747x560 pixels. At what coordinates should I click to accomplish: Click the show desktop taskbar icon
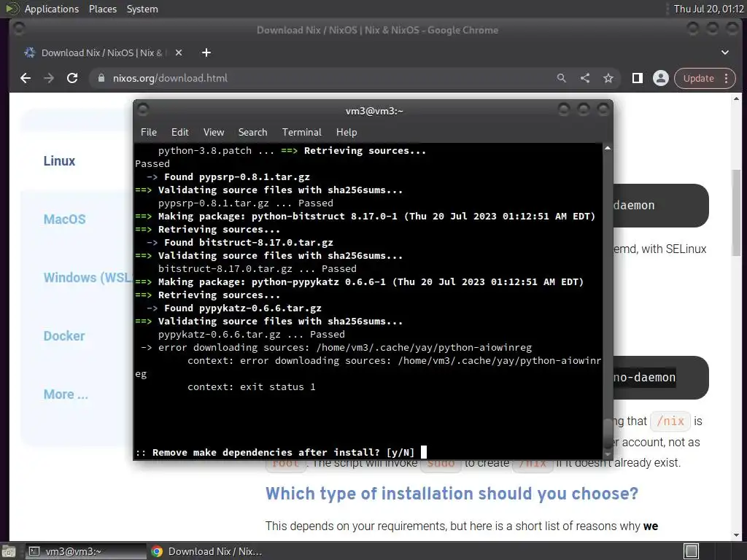coord(9,551)
